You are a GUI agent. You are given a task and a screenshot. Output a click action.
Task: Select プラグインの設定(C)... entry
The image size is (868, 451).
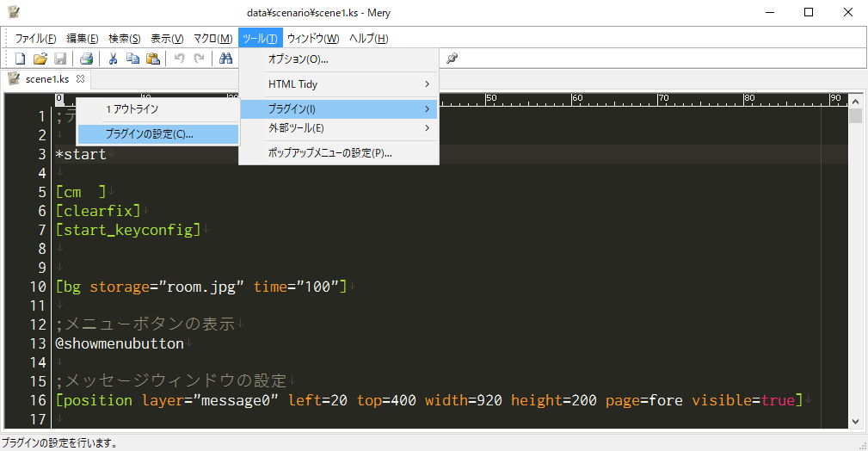157,134
